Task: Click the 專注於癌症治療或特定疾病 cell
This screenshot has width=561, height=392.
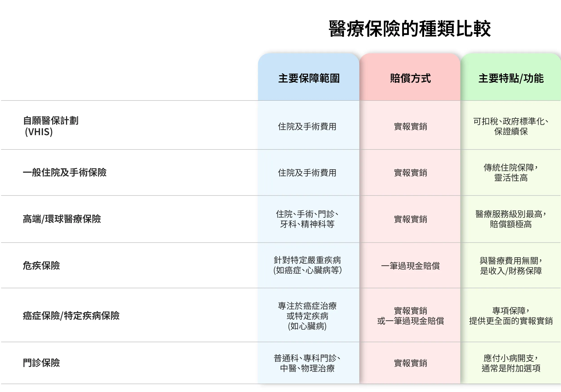Action: pyautogui.click(x=307, y=316)
